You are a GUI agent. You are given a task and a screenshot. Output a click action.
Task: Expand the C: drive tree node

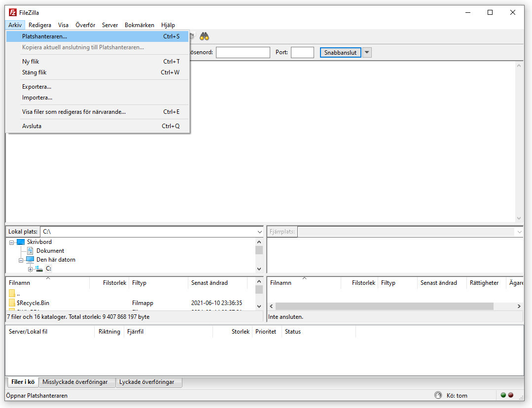pos(31,269)
